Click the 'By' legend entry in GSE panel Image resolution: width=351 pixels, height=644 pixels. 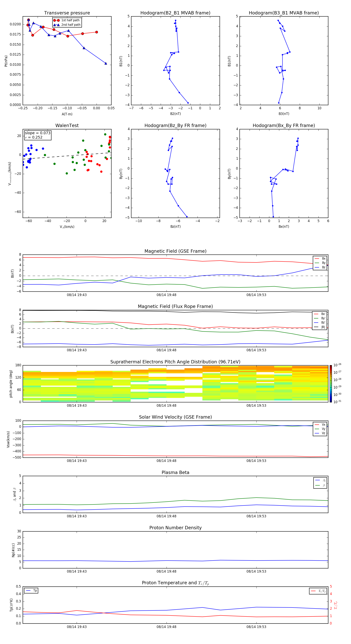click(320, 263)
